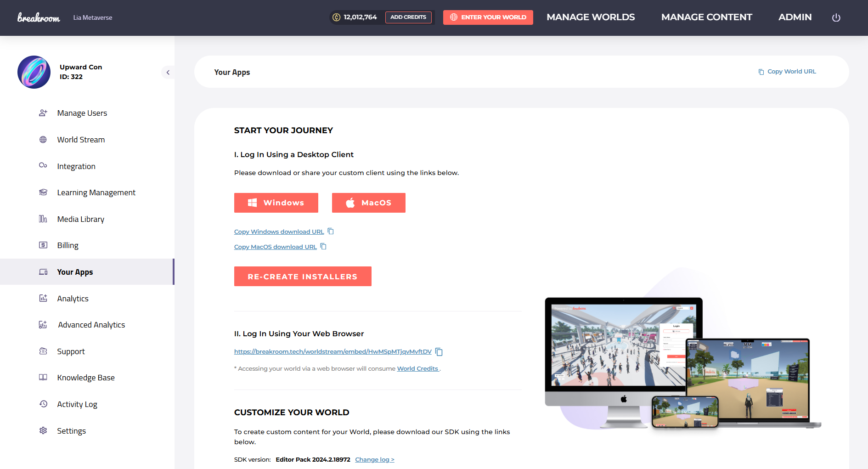Click the ENTER YOUR WORLD button

click(x=488, y=17)
